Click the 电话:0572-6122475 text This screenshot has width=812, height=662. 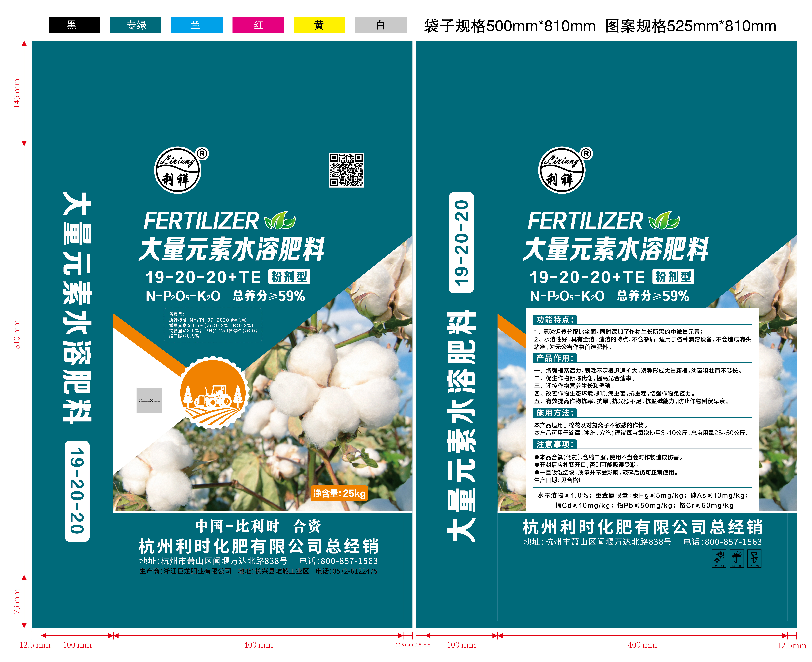347,571
